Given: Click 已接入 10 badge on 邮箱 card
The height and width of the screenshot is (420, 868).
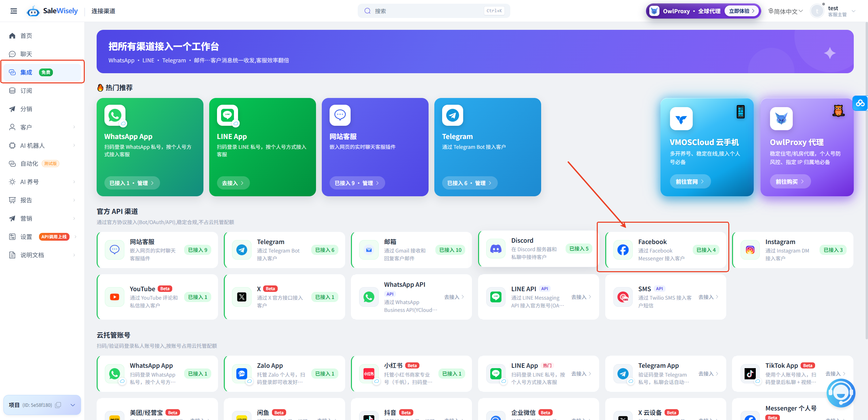Looking at the screenshot, I should click(x=451, y=250).
